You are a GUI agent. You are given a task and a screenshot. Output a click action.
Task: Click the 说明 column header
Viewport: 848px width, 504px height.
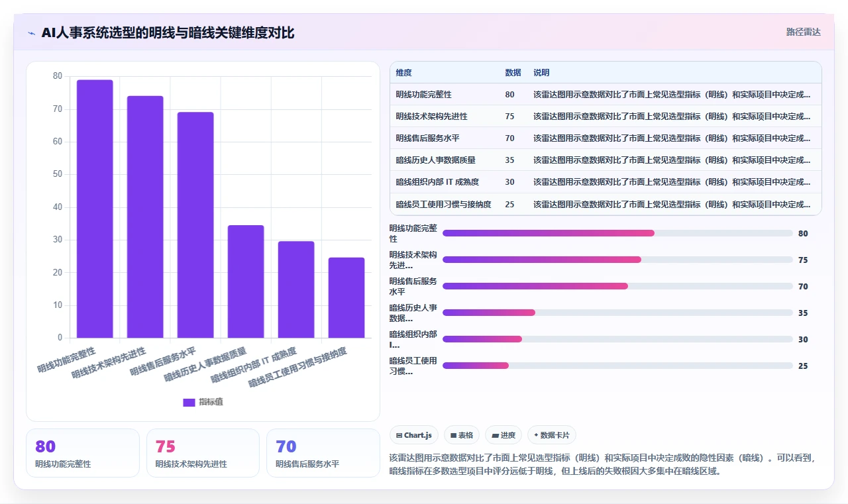(x=541, y=73)
